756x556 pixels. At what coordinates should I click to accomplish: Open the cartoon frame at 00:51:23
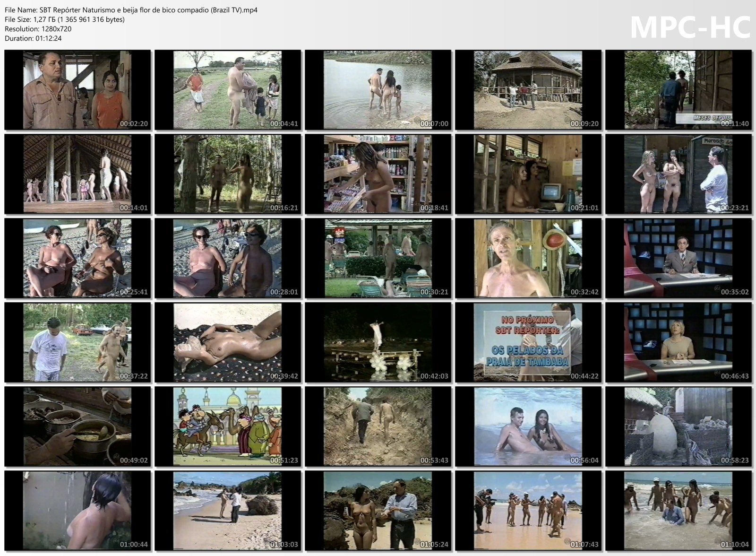(x=228, y=426)
